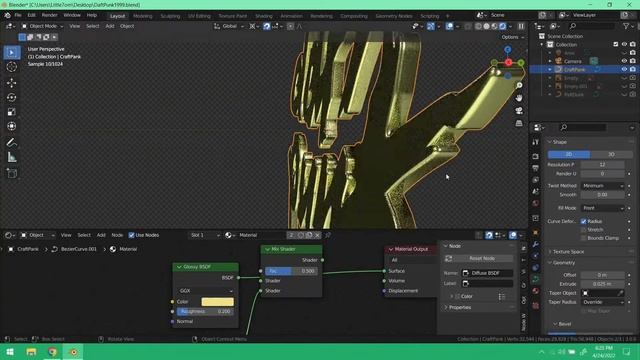This screenshot has height=360, width=640.
Task: Open Twist Method dropdown
Action: coord(602,186)
